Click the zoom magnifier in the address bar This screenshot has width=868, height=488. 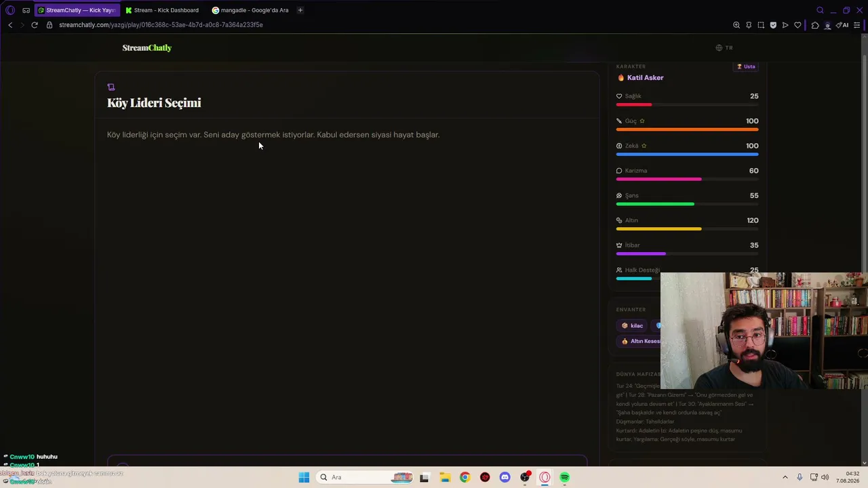coord(736,25)
